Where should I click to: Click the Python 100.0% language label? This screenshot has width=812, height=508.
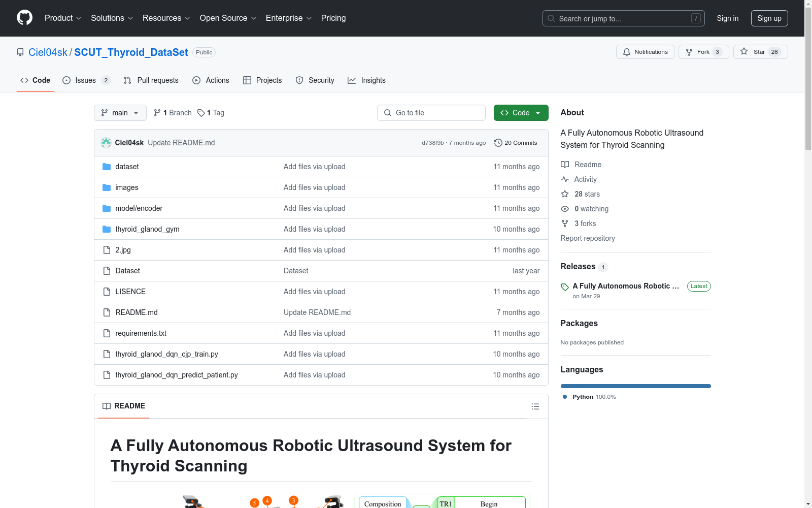click(594, 397)
